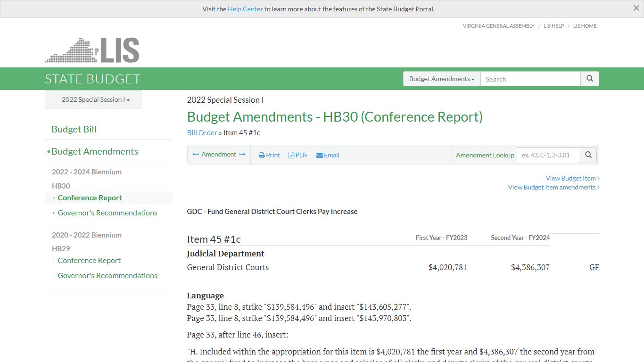Focus the Amendment Lookup field
Image resolution: width=644 pixels, height=362 pixels.
coord(548,155)
